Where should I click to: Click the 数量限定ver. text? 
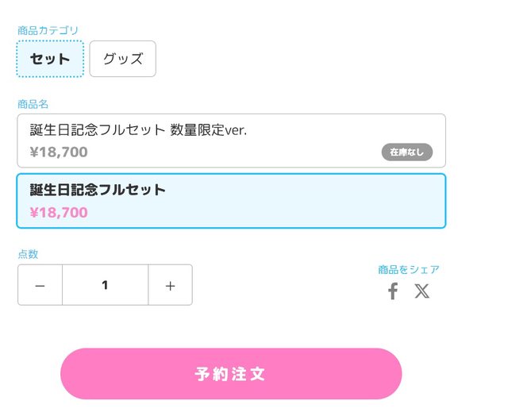click(x=208, y=130)
